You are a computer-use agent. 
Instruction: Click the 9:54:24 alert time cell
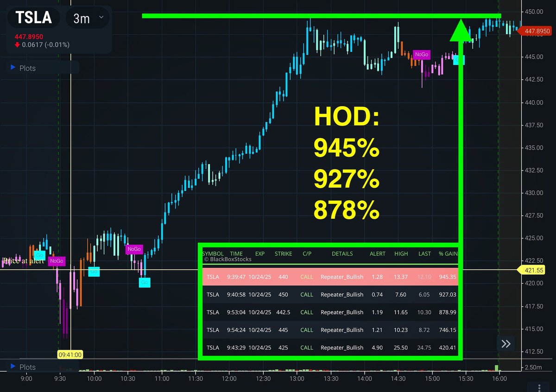coord(236,330)
